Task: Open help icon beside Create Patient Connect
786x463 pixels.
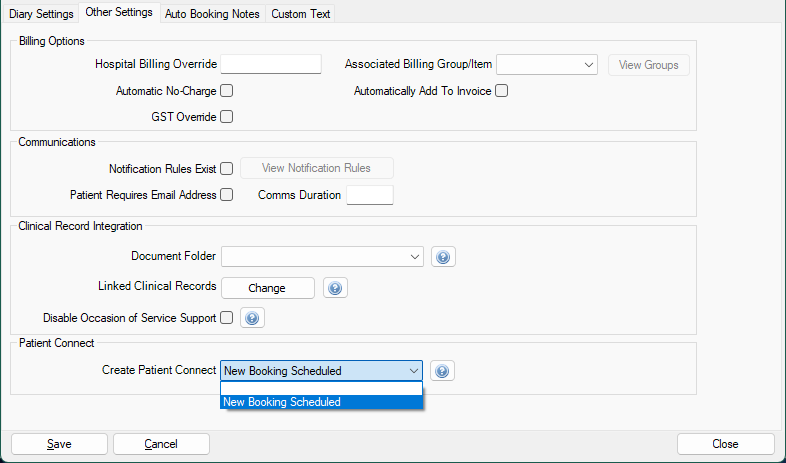Action: (442, 371)
